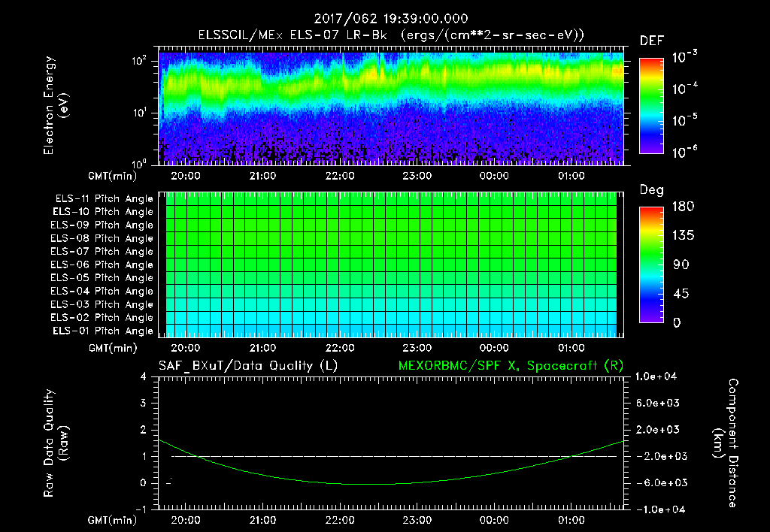Select the ELS-10 Pitch Angle label
The height and width of the screenshot is (532, 770).
(x=103, y=212)
